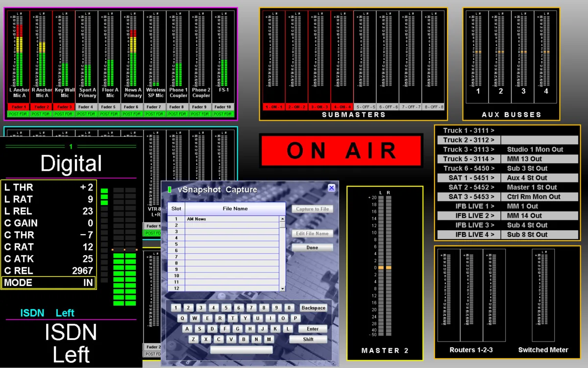Toggle submaster 5 - OFF - 5
Image resolution: width=588 pixels, height=368 pixels.
click(x=365, y=107)
